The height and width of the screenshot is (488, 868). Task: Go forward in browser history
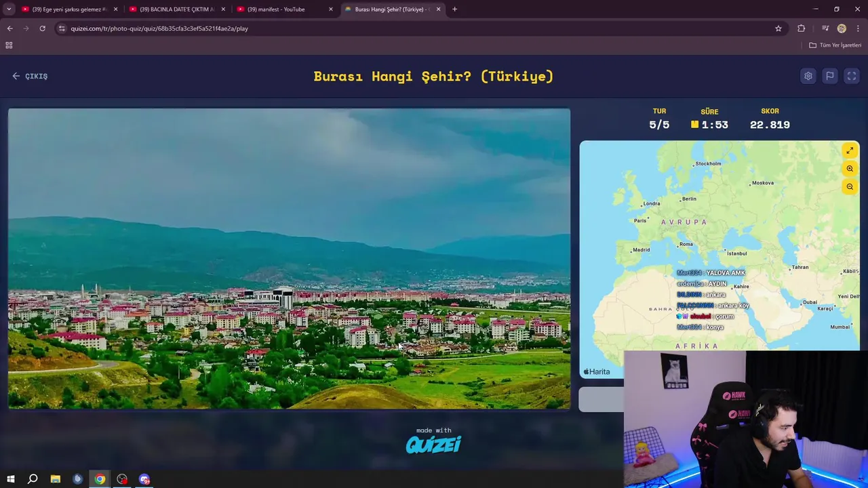[26, 28]
